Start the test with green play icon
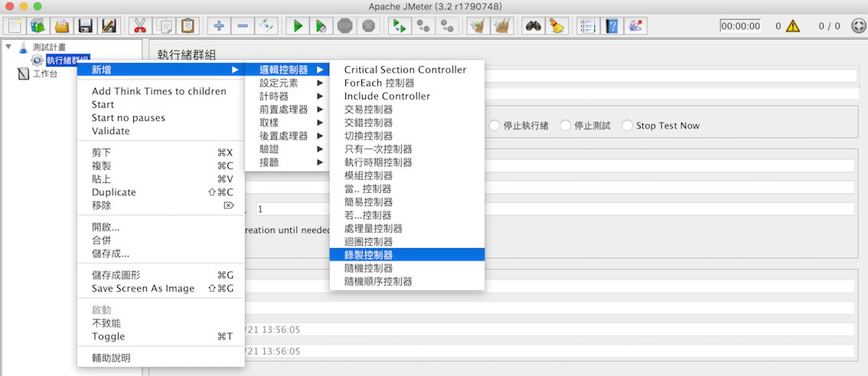The height and width of the screenshot is (376, 868). 298,25
